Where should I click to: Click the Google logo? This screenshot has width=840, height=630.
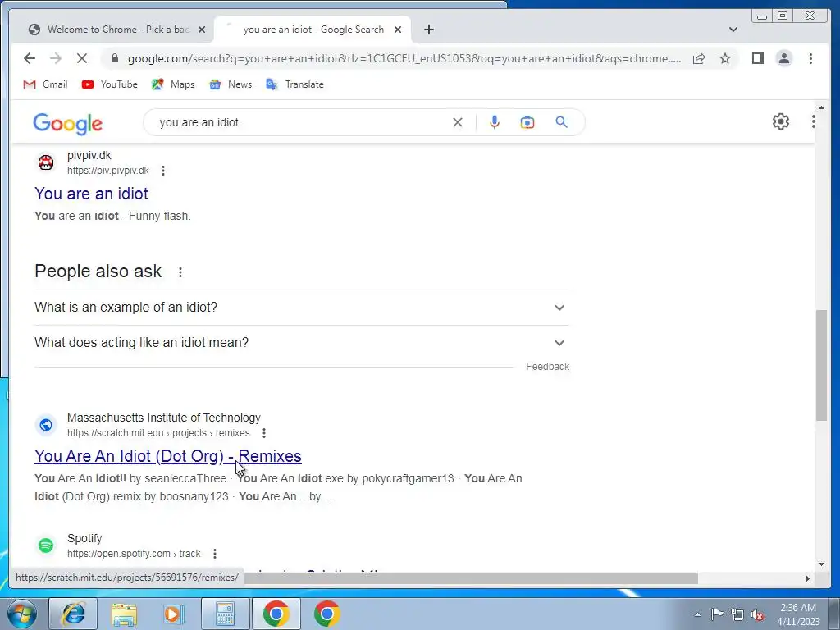click(67, 123)
